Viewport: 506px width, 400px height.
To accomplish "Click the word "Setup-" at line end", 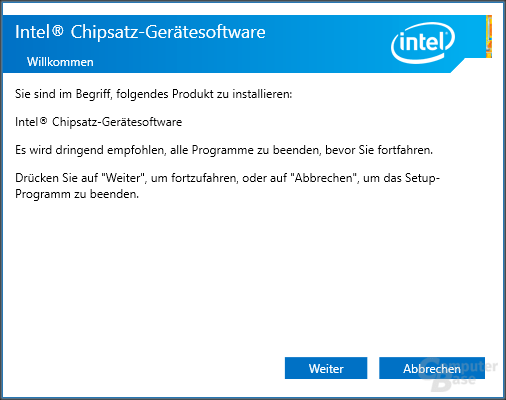I will (422, 178).
